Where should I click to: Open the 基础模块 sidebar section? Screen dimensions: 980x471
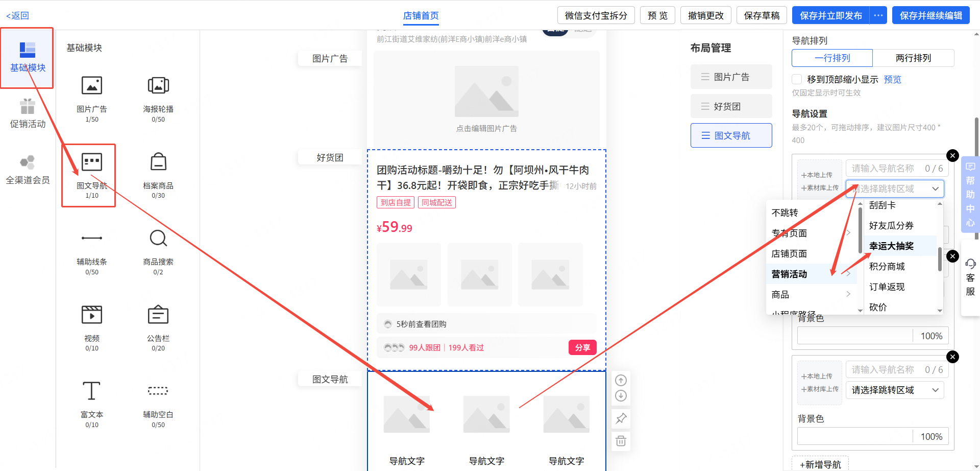coord(28,57)
